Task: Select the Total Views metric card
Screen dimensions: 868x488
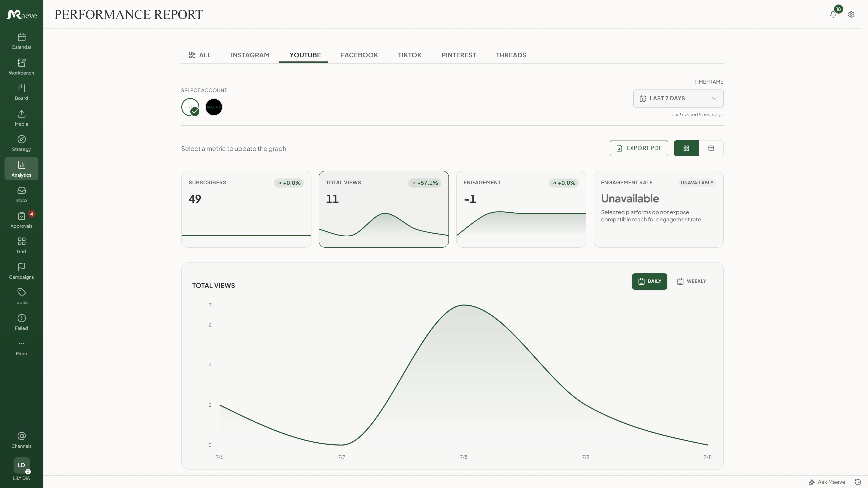Action: (384, 209)
